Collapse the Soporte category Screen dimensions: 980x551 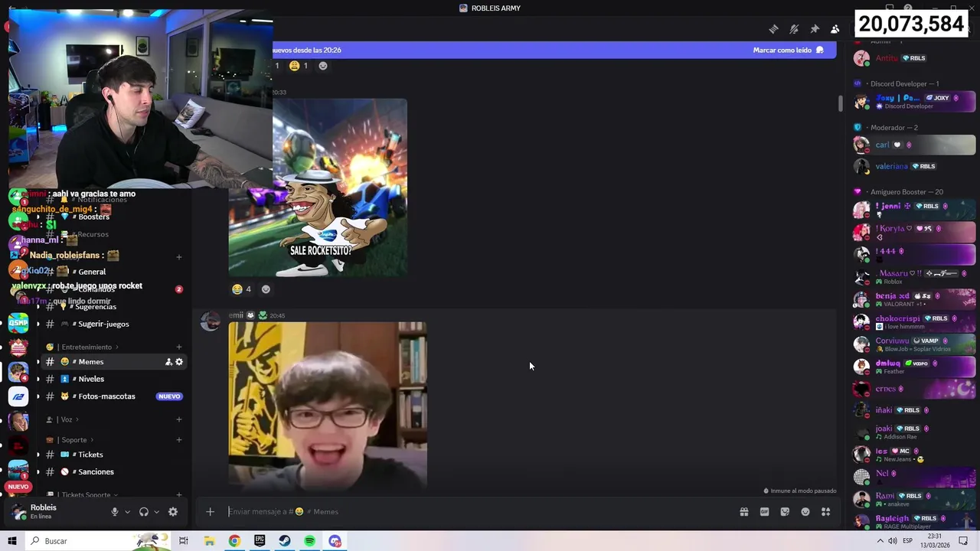click(70, 440)
